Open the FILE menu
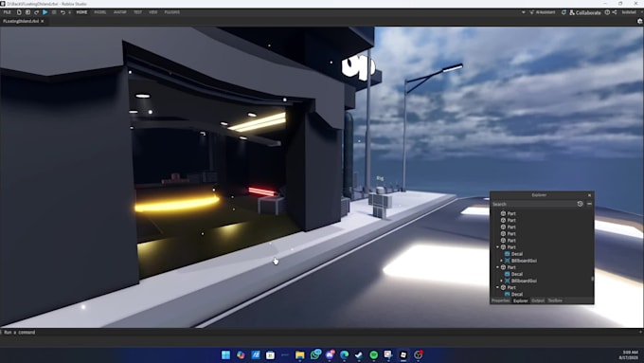The height and width of the screenshot is (363, 644). (7, 12)
